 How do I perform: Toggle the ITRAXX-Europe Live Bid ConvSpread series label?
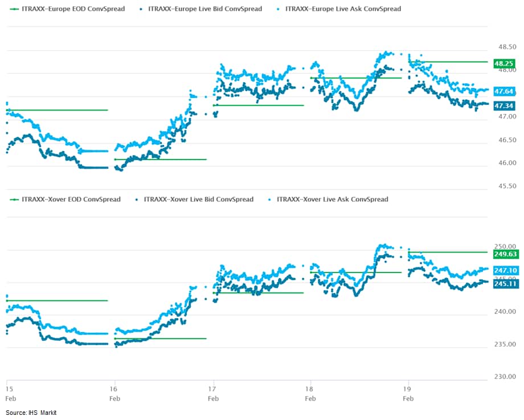205,9
